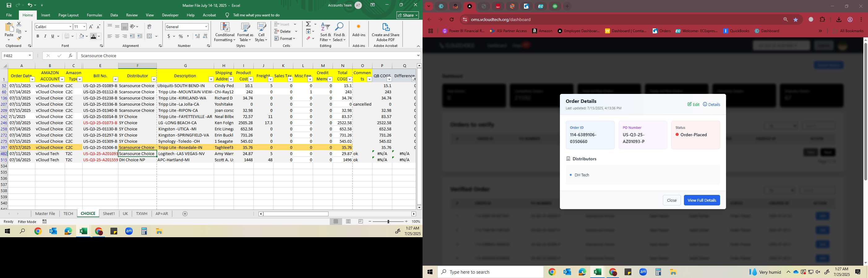
Task: Open Format as Table gallery
Action: point(245,32)
